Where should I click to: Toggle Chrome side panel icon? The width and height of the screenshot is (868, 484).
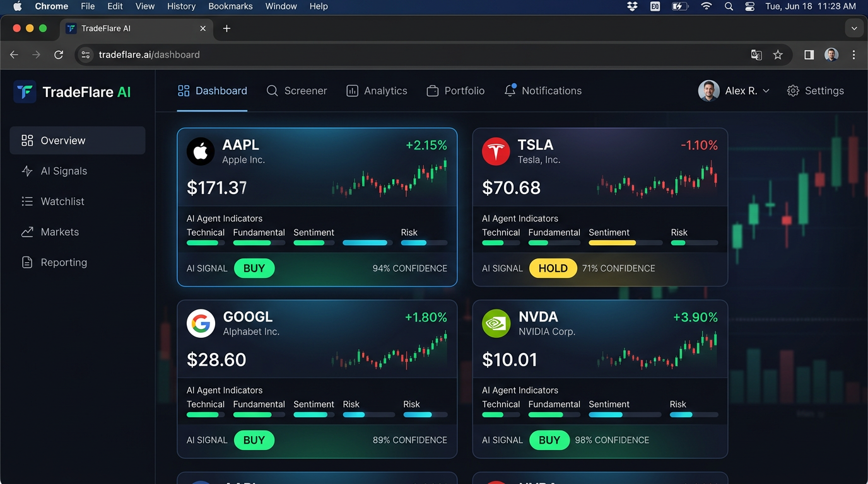click(x=809, y=55)
